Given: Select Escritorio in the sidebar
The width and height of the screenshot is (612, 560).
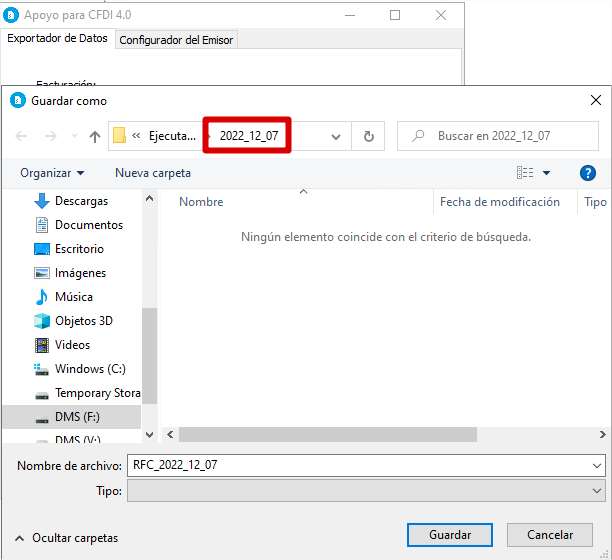Looking at the screenshot, I should (x=79, y=249).
